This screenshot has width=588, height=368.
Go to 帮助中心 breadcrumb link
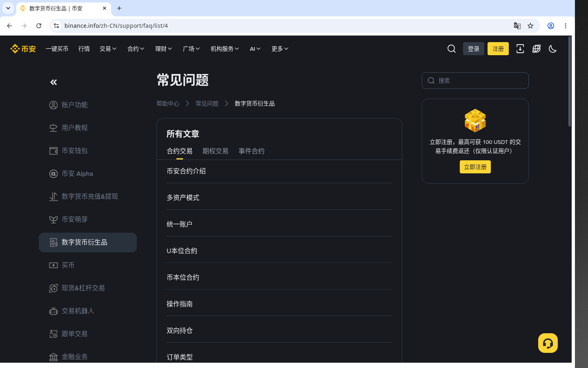click(168, 104)
